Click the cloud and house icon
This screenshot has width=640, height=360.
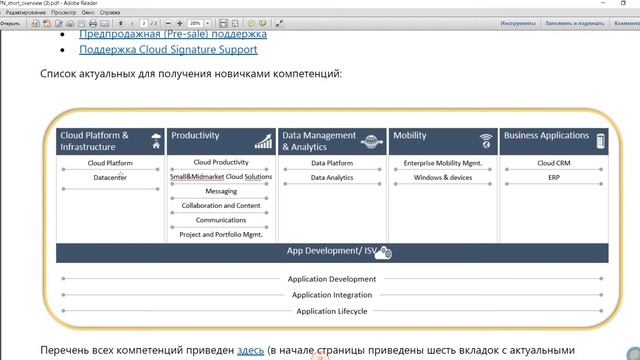tap(156, 140)
